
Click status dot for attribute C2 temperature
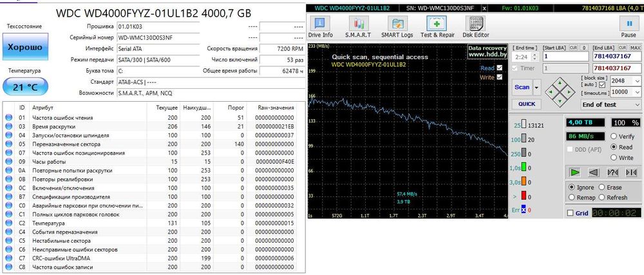click(x=8, y=223)
